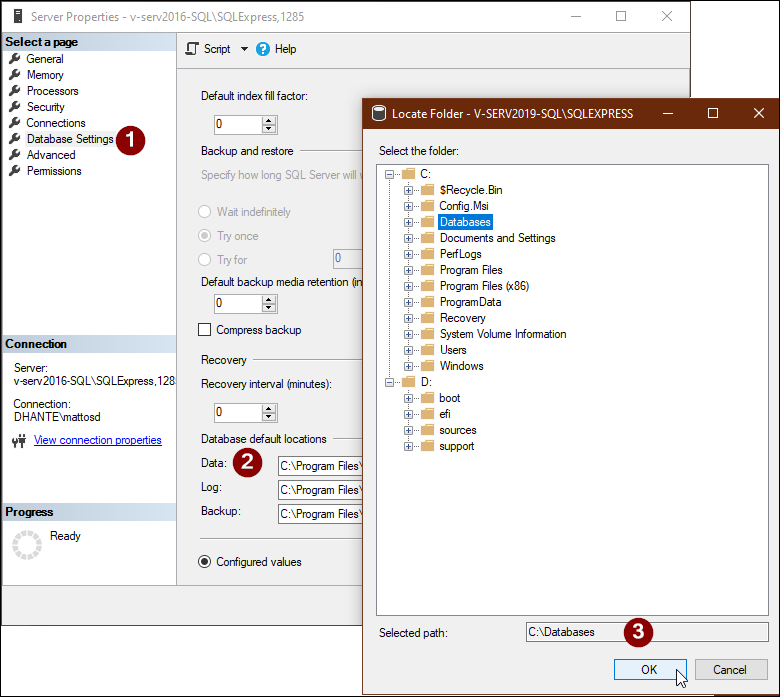This screenshot has height=697, width=780.
Task: Select the sources folder
Action: [x=458, y=430]
